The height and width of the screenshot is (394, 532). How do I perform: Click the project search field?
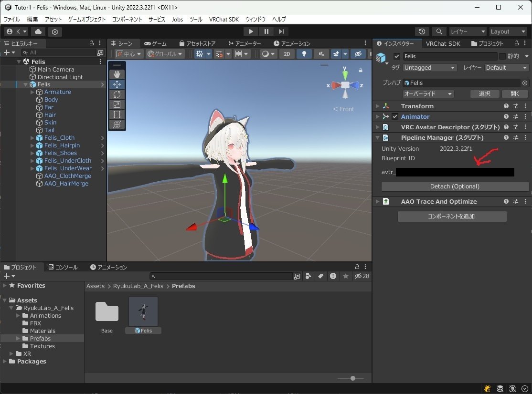coord(222,277)
